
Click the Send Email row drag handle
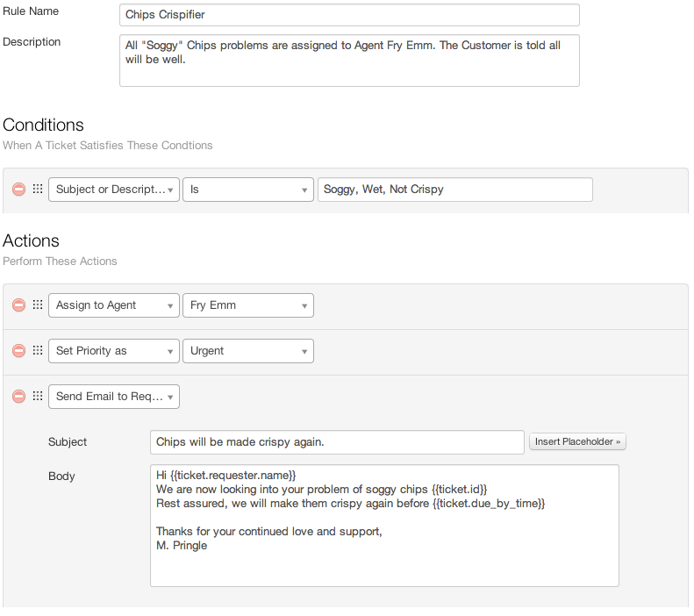coord(38,397)
